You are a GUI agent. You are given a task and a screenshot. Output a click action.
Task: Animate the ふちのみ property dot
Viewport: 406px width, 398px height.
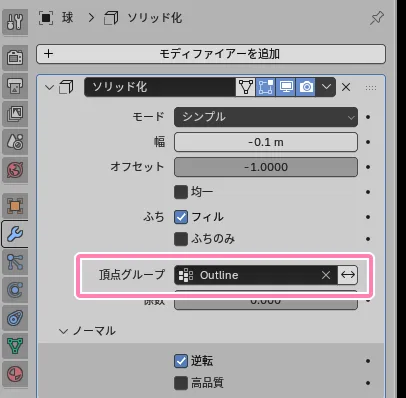(368, 239)
